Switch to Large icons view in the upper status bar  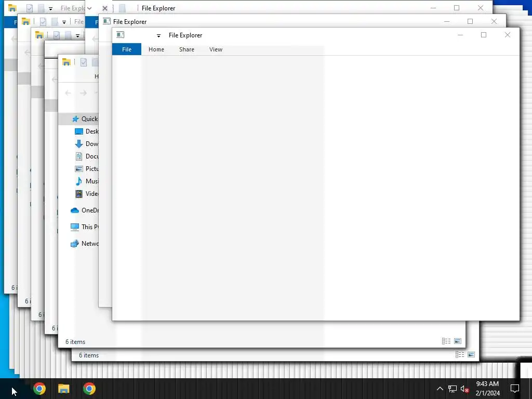458,341
